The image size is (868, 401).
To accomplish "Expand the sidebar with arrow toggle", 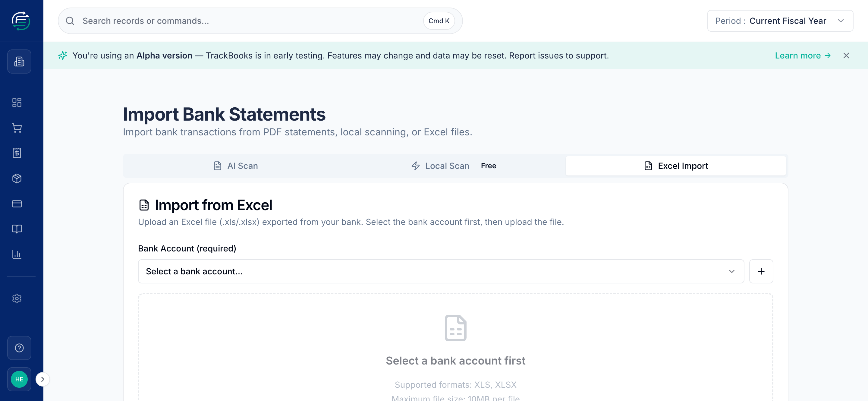I will [x=42, y=379].
